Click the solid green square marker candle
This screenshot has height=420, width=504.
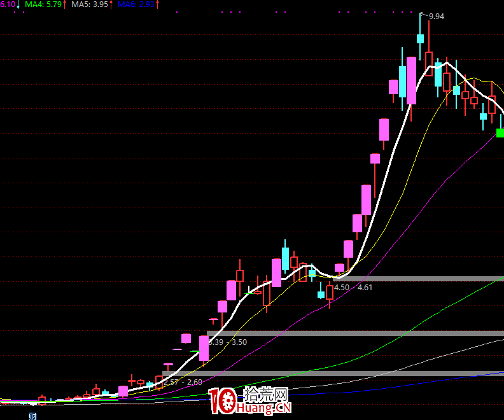coord(500,133)
